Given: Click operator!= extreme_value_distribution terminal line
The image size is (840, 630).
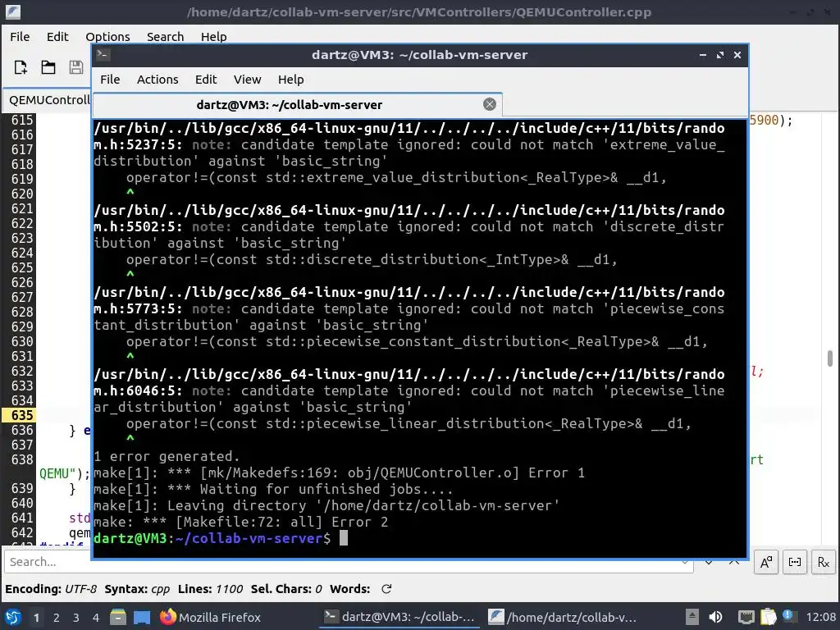Looking at the screenshot, I should click(x=396, y=177).
